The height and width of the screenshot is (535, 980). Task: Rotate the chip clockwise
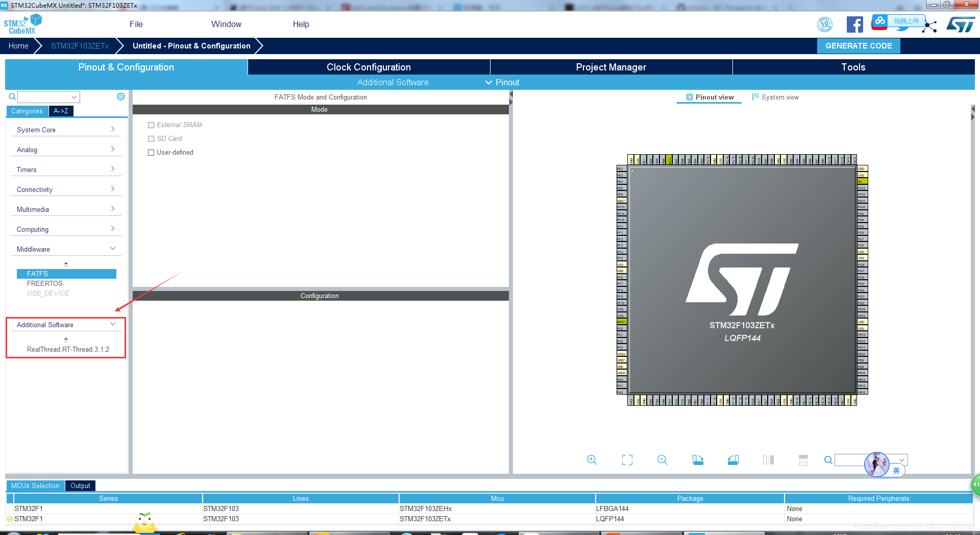(x=698, y=460)
